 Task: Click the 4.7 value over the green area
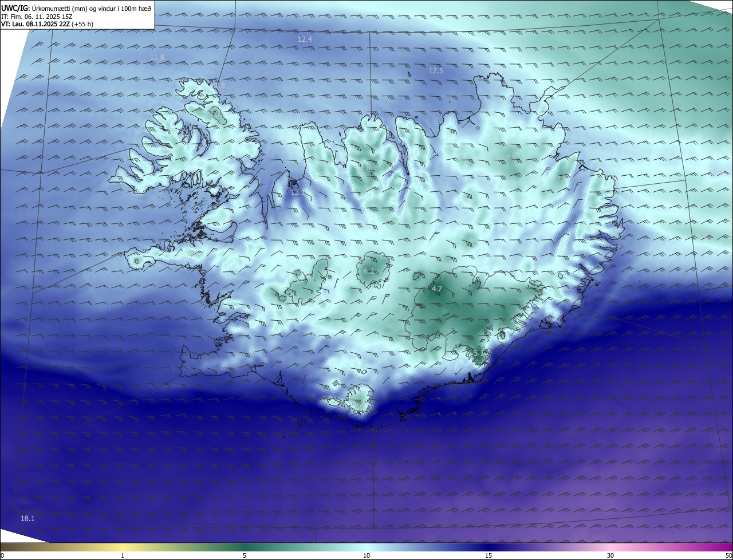436,289
